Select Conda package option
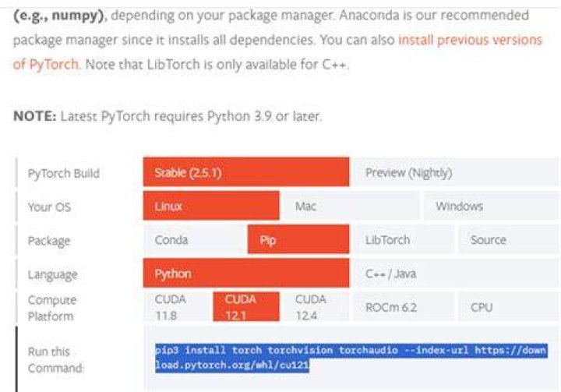Viewport: 561px width, 392px height. tap(194, 239)
